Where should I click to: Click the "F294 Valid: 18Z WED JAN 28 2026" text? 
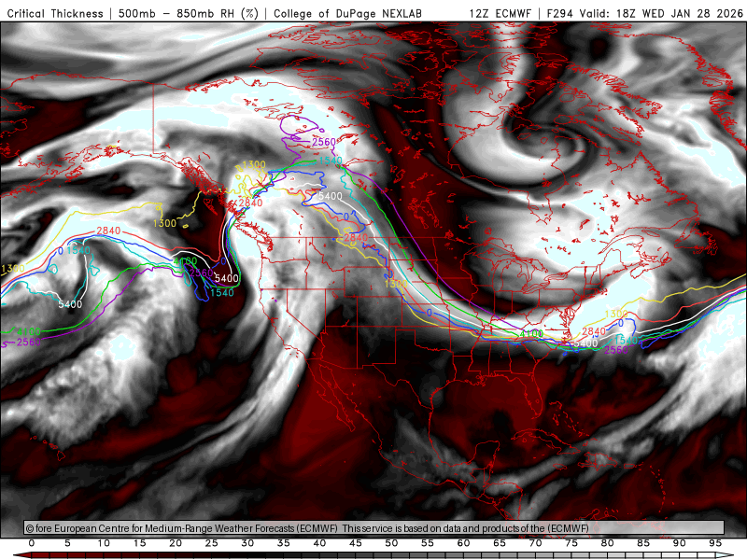644,13
